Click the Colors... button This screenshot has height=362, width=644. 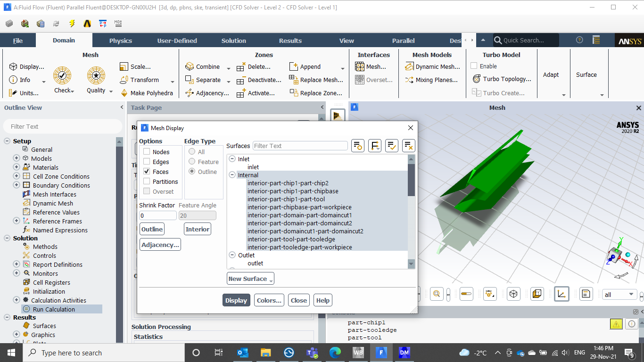pos(269,300)
